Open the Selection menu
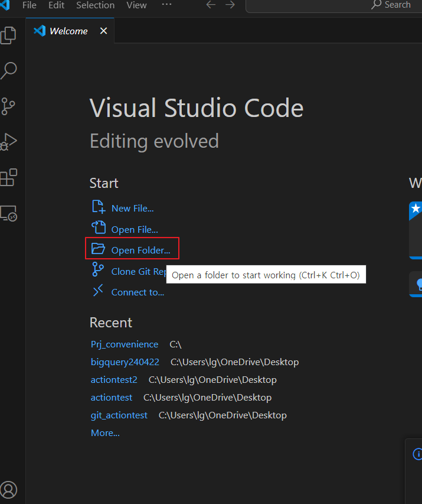The height and width of the screenshot is (504, 422). click(x=96, y=5)
